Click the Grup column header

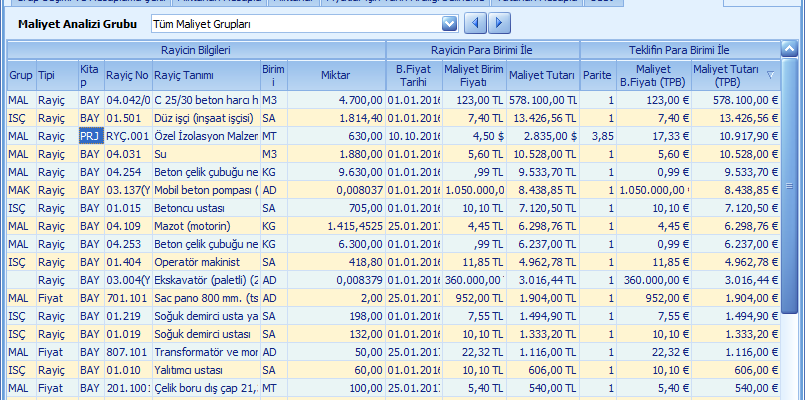point(20,75)
